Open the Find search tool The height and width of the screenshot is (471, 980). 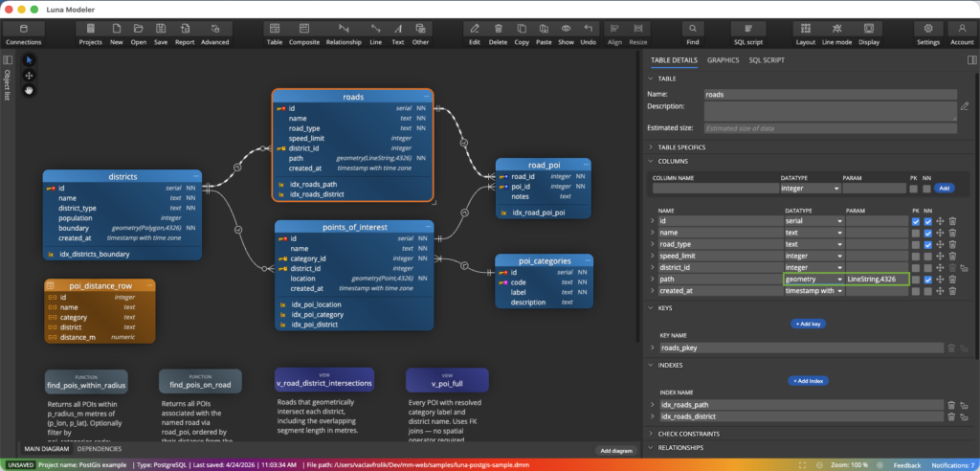coord(693,34)
